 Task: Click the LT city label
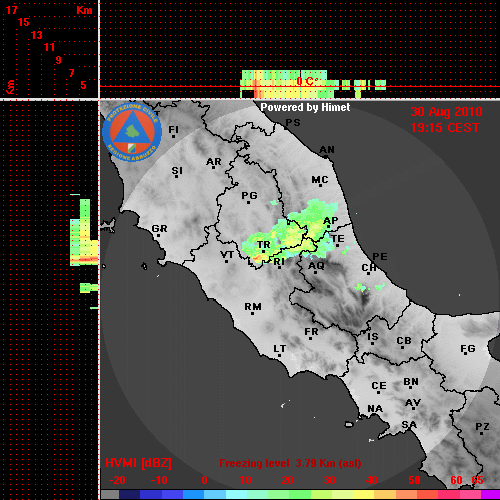coord(280,349)
